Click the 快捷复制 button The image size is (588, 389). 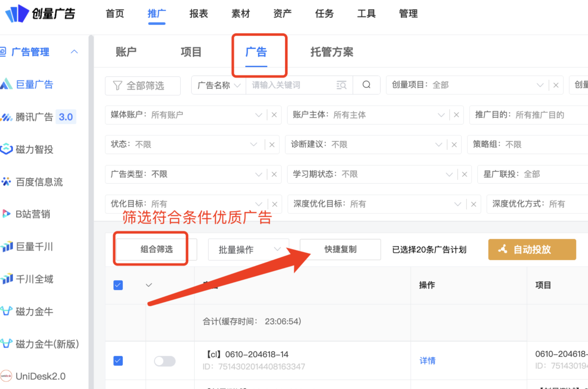[x=340, y=249]
